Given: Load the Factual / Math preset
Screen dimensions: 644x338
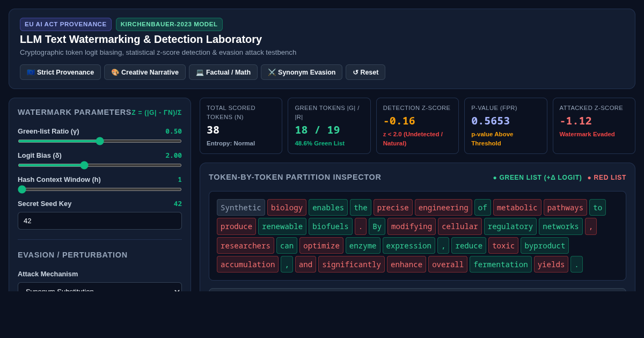Looking at the screenshot, I should click(223, 72).
